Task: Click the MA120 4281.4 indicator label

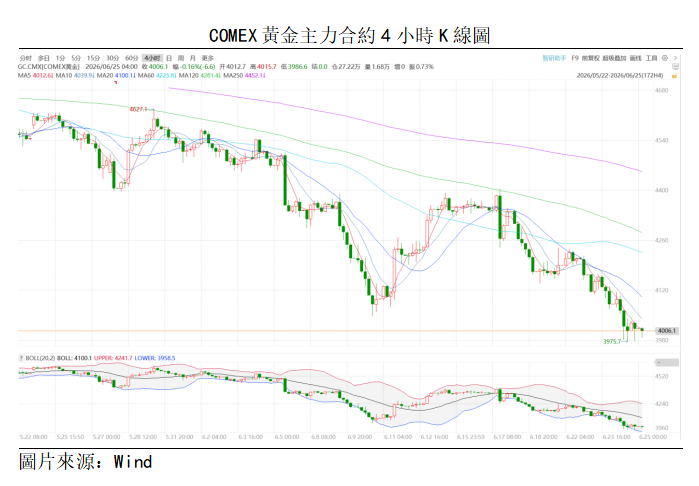Action: (x=200, y=75)
